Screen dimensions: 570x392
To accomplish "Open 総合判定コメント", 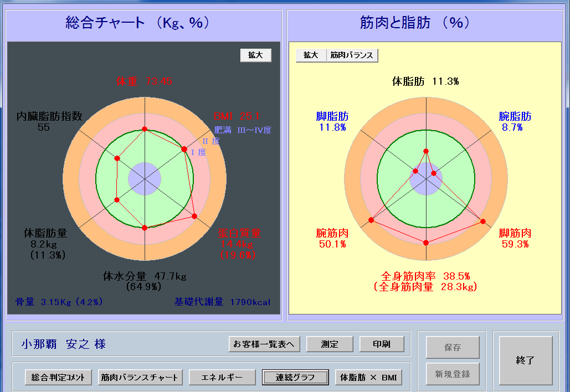I will [58, 378].
